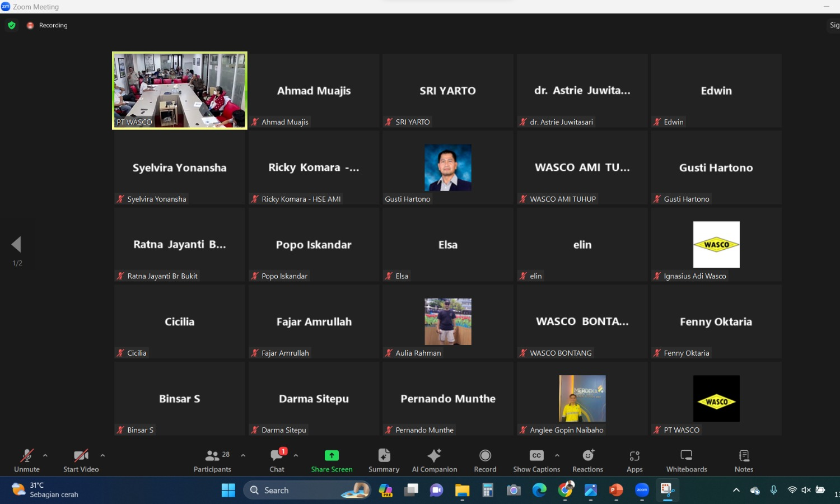Click the Cicilia name label
840x504 pixels.
click(137, 353)
